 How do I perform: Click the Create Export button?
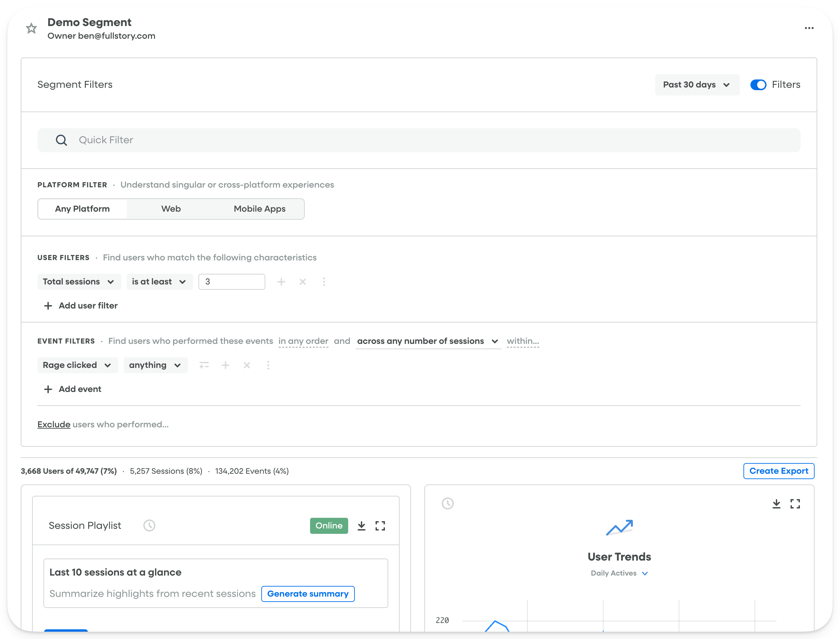[779, 471]
